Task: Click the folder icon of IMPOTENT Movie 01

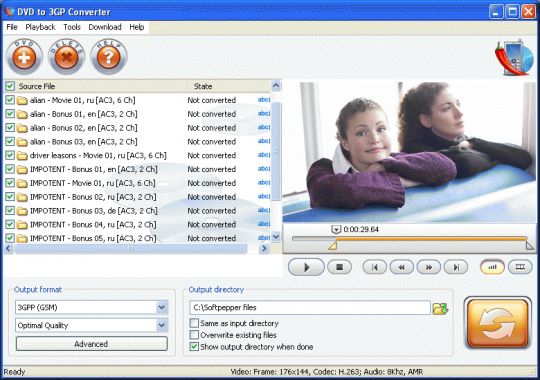Action: point(22,183)
